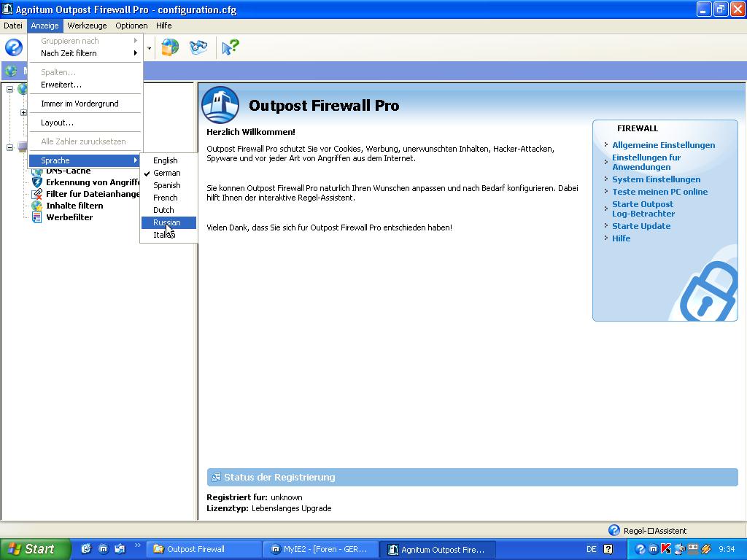
Task: Click Agnitum Outpost Fire... taskbar button
Action: (x=438, y=549)
